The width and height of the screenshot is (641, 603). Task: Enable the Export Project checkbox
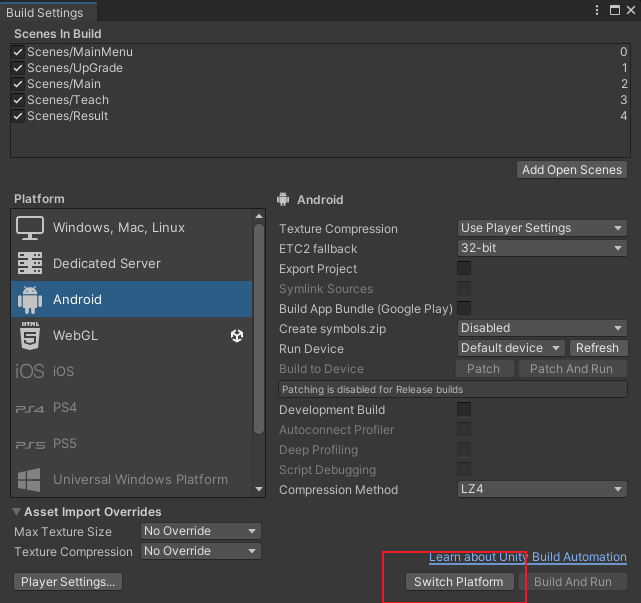[x=464, y=268]
